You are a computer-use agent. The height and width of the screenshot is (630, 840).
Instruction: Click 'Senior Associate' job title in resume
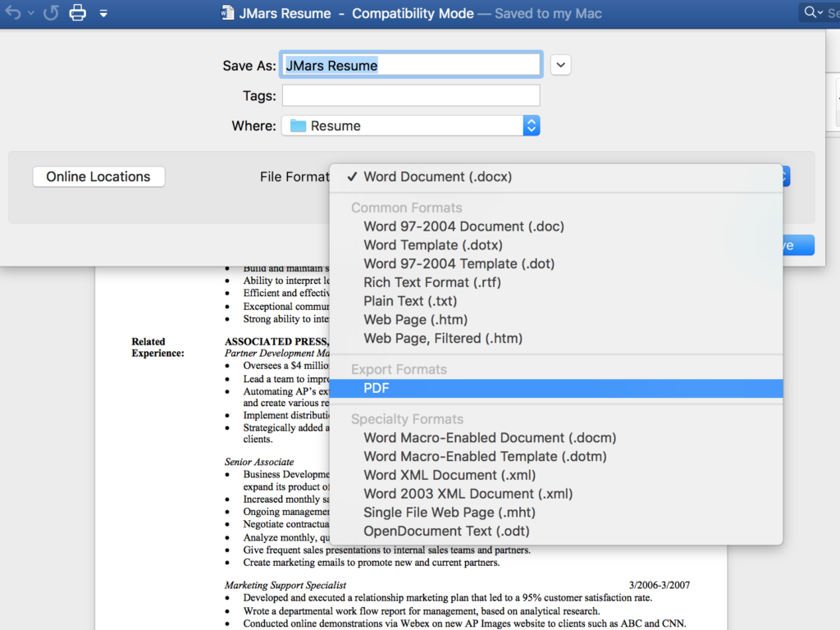(x=259, y=462)
